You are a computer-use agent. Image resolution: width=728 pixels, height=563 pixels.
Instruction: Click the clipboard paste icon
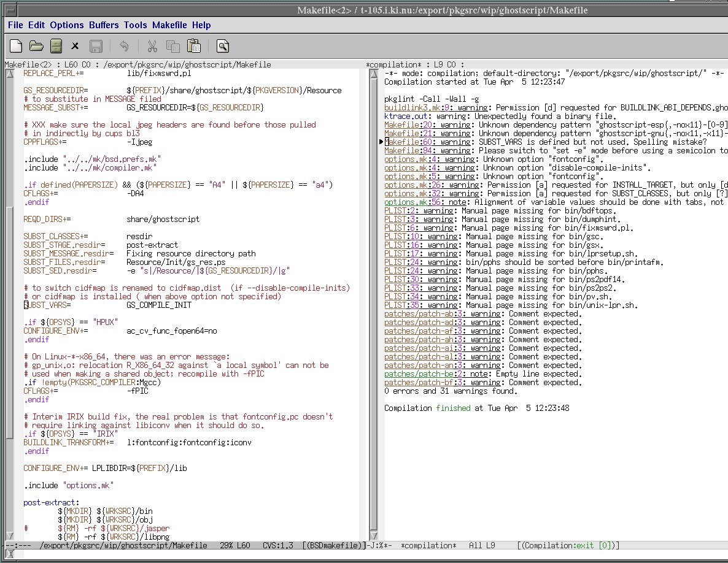[194, 46]
